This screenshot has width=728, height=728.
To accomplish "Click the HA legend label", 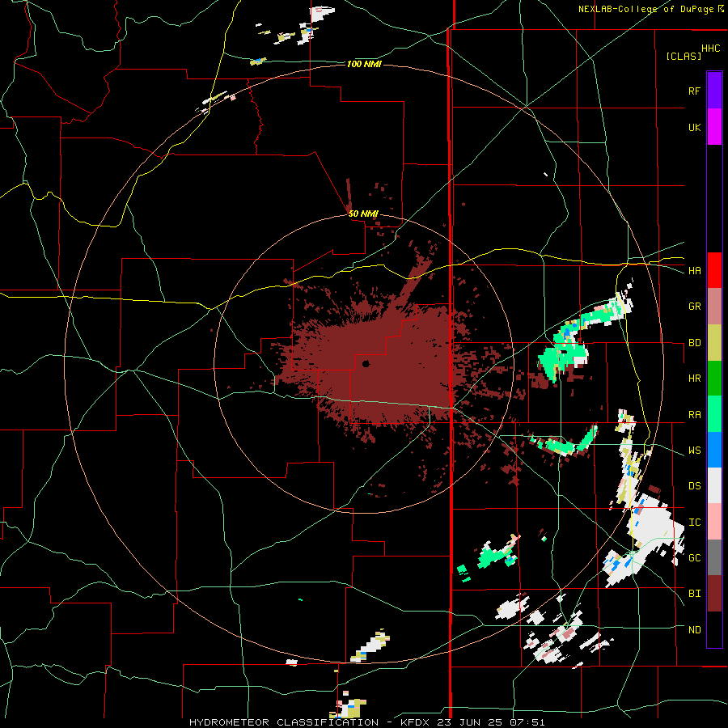I will click(694, 271).
